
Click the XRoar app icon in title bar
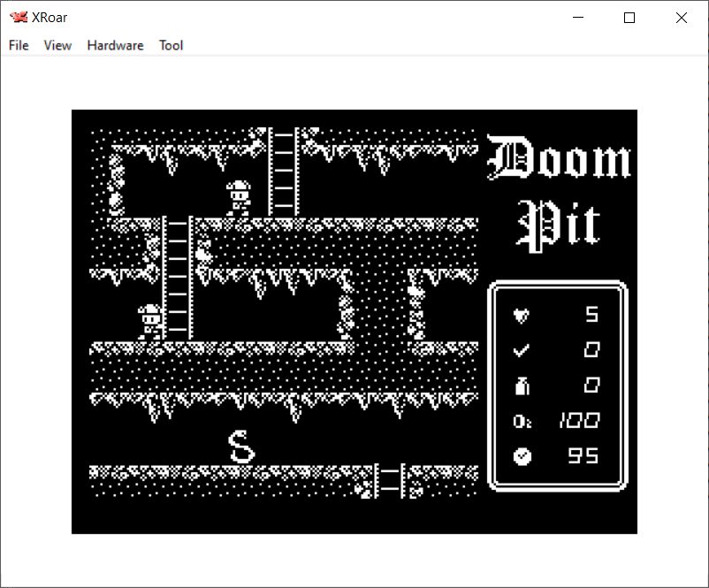18,17
